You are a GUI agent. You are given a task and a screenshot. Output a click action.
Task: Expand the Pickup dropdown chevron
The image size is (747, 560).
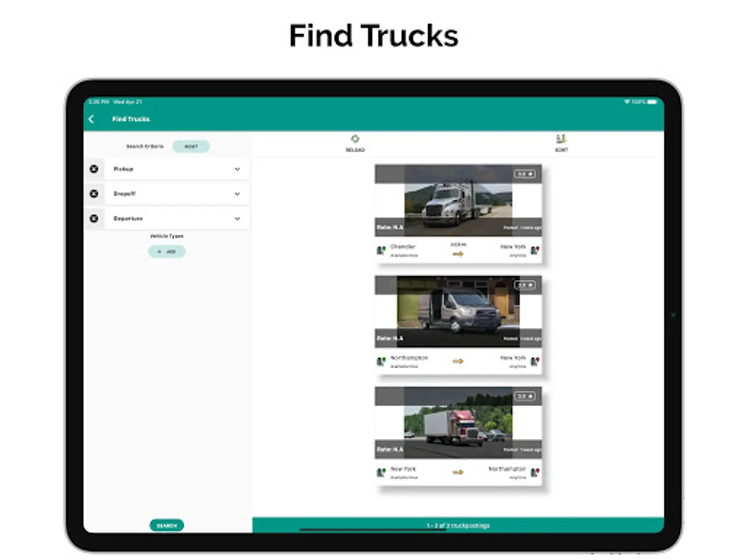[x=237, y=169]
